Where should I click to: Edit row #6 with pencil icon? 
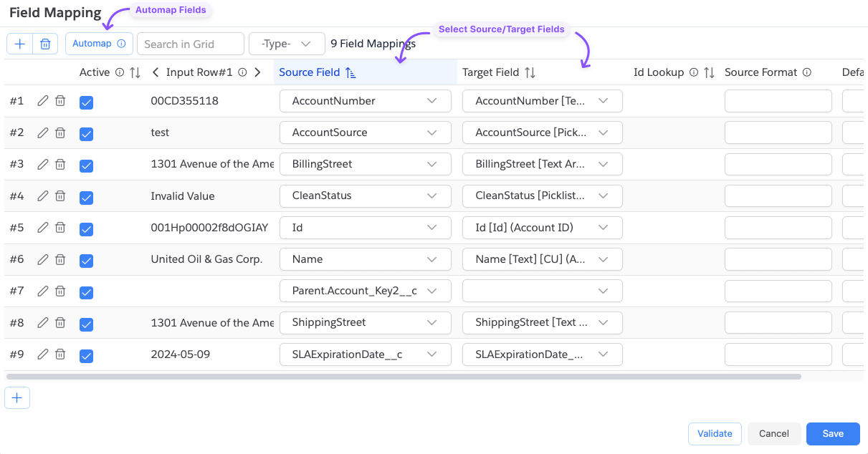pos(43,259)
